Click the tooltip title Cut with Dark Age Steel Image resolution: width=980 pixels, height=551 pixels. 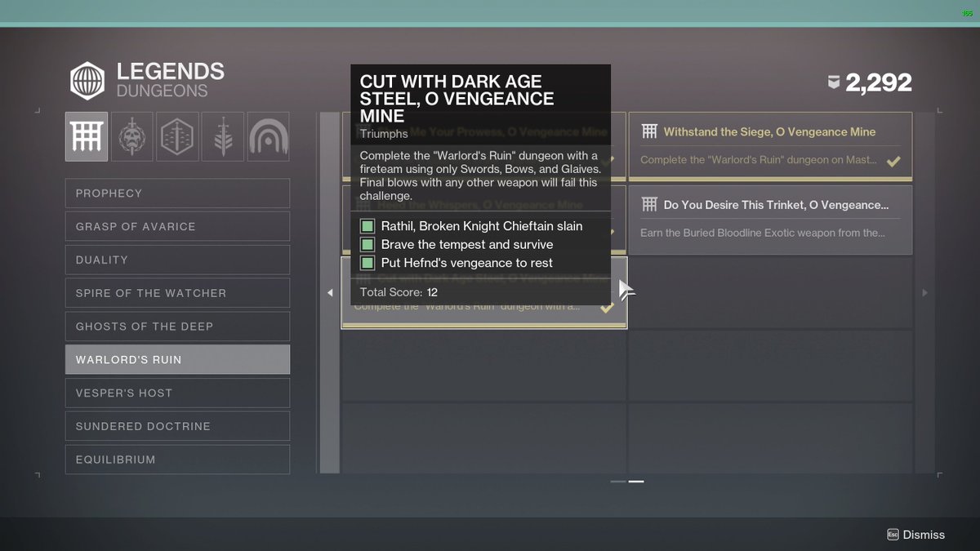(x=457, y=99)
